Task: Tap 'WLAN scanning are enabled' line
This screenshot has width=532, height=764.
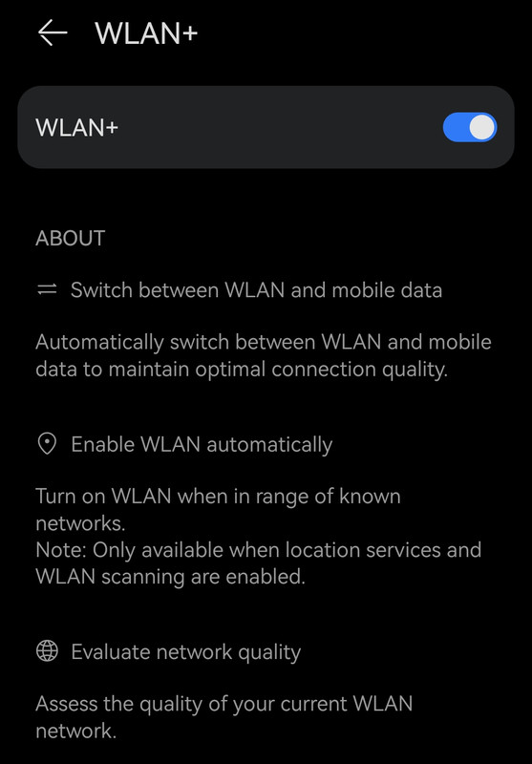Action: (x=171, y=577)
